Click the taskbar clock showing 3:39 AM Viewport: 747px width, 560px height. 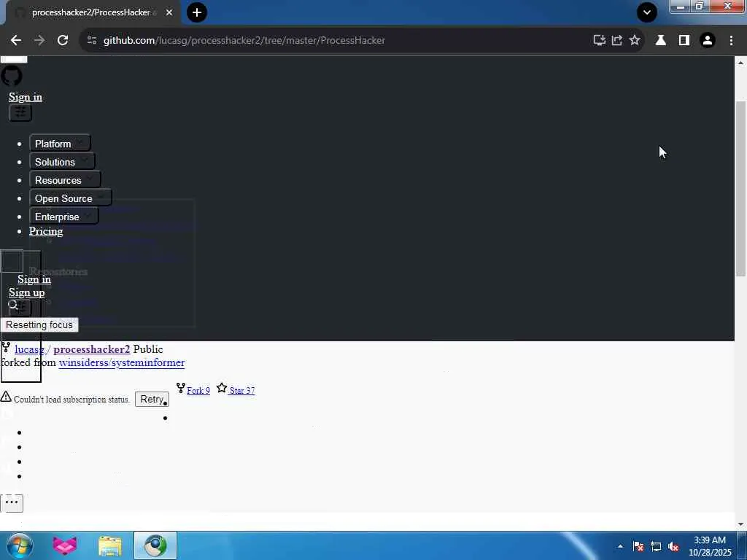[x=710, y=546]
